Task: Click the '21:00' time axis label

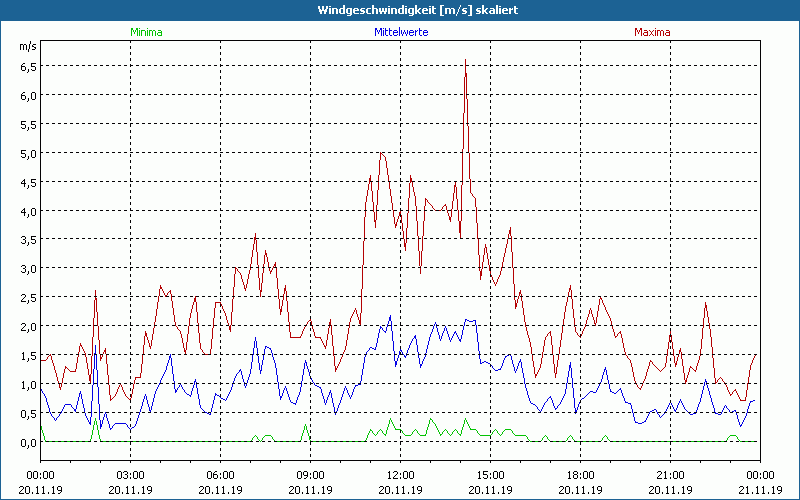Action: pyautogui.click(x=670, y=476)
